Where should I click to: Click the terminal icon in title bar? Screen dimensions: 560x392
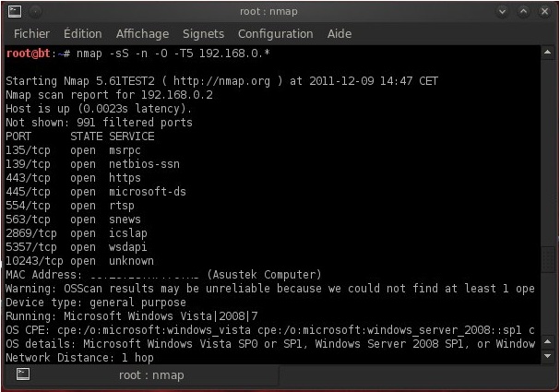click(x=15, y=11)
